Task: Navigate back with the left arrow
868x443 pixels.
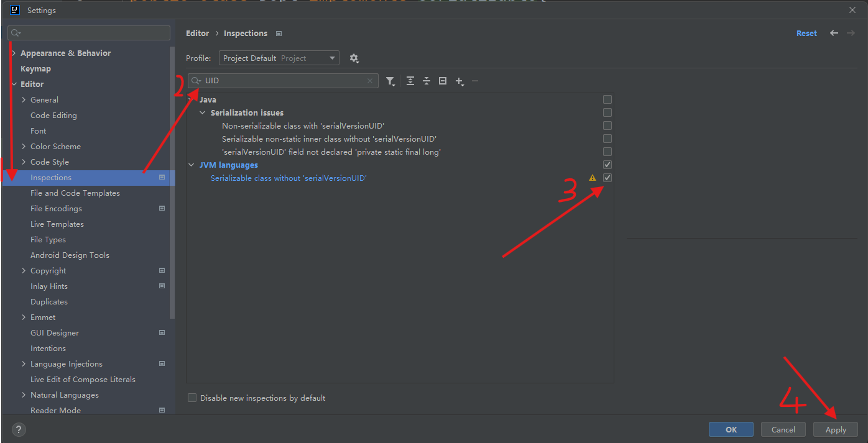Action: (x=834, y=34)
